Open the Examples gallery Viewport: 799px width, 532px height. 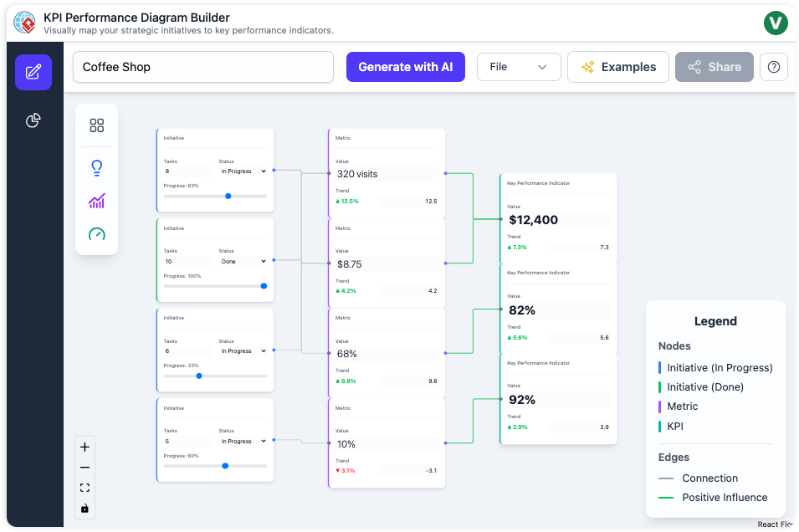click(x=618, y=67)
